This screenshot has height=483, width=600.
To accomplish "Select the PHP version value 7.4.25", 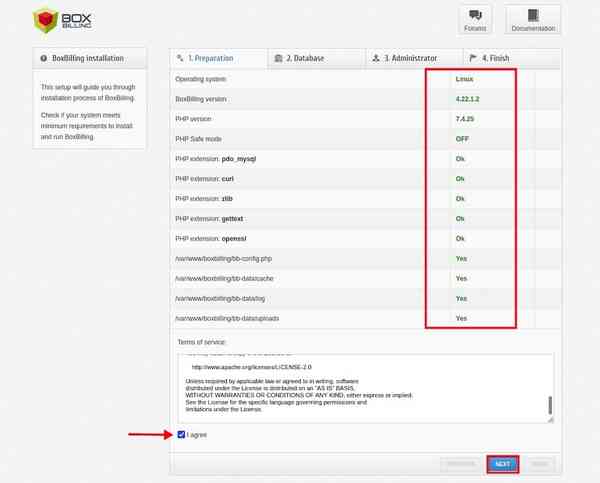I will point(465,119).
